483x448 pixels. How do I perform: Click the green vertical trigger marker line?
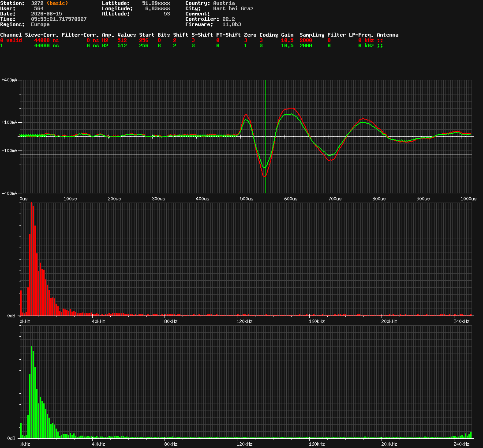tap(265, 136)
